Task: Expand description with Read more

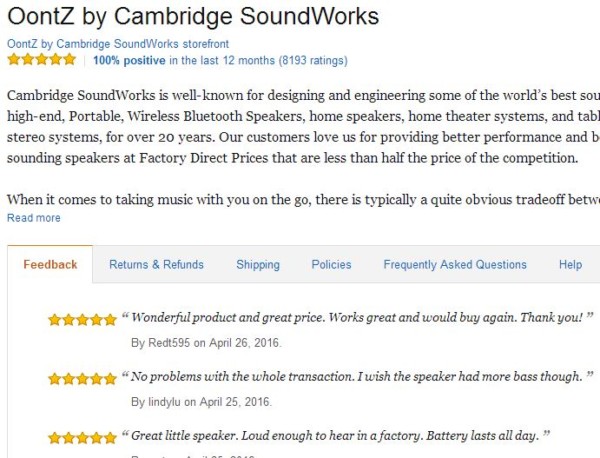Action: coord(34,218)
